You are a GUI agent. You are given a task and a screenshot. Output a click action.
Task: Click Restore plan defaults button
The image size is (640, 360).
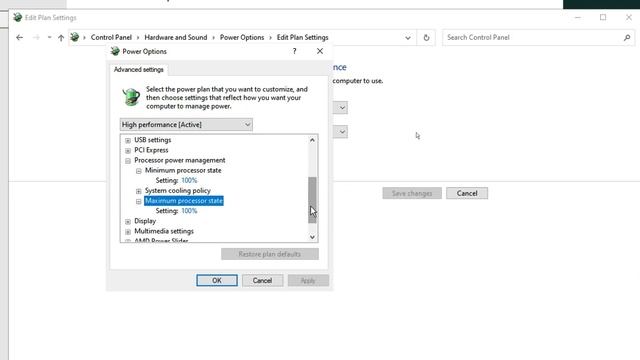pyautogui.click(x=270, y=254)
